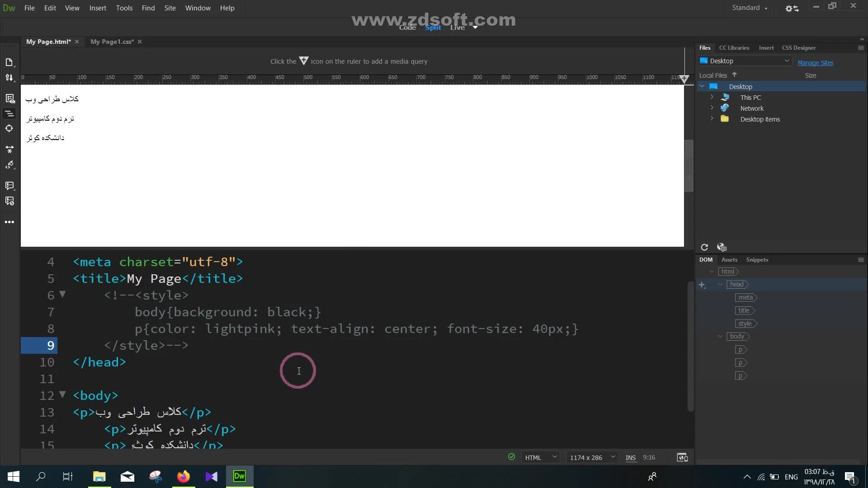This screenshot has width=868, height=488.
Task: Sort Files panel by Local Files column
Action: point(713,75)
